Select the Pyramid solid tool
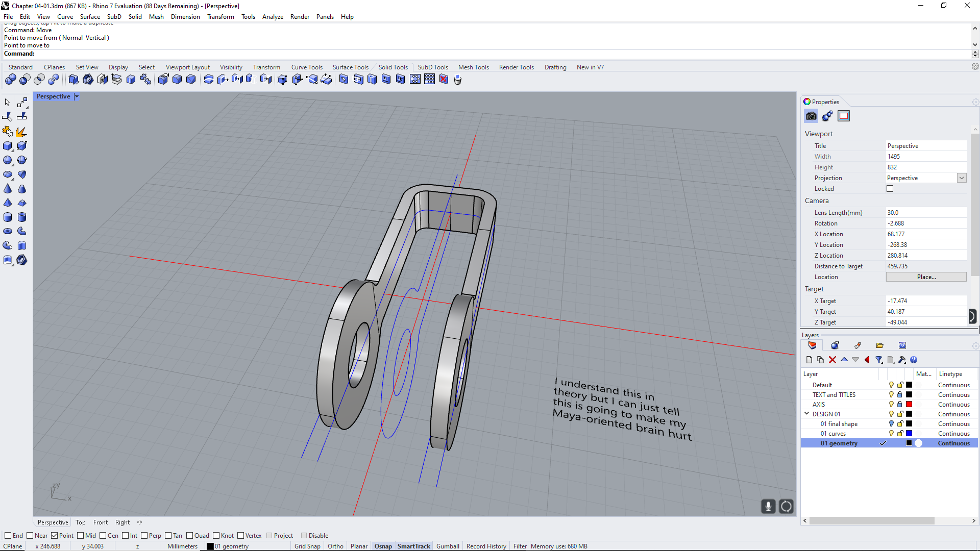The width and height of the screenshot is (980, 551). tap(8, 203)
